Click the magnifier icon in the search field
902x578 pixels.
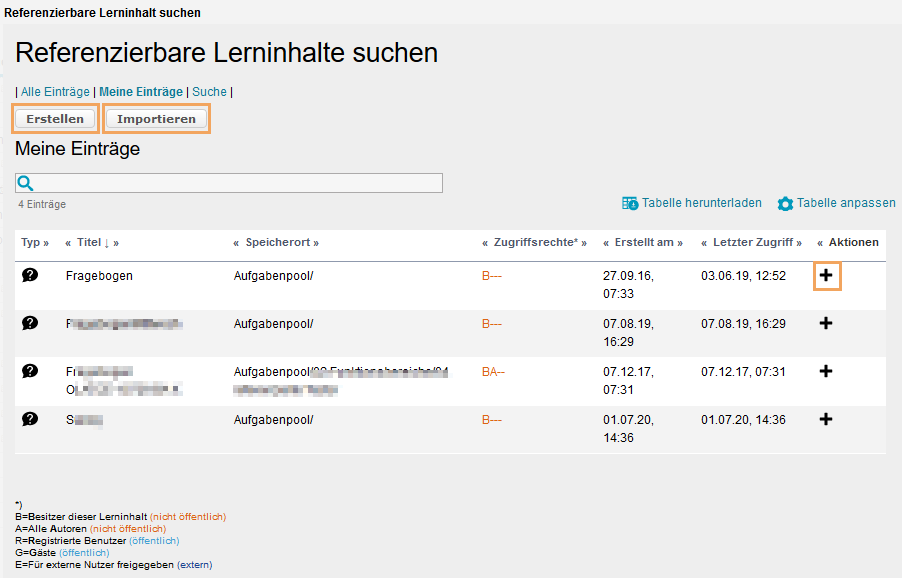pyautogui.click(x=24, y=182)
